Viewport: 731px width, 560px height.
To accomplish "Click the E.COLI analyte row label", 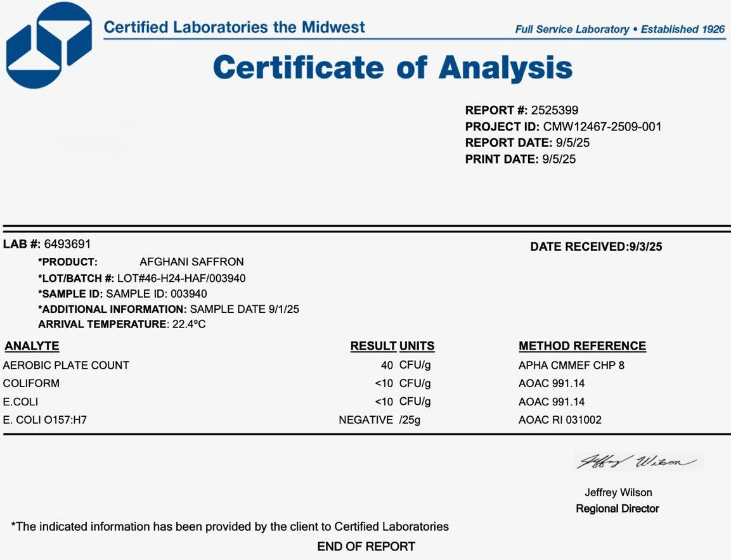I will [x=20, y=402].
